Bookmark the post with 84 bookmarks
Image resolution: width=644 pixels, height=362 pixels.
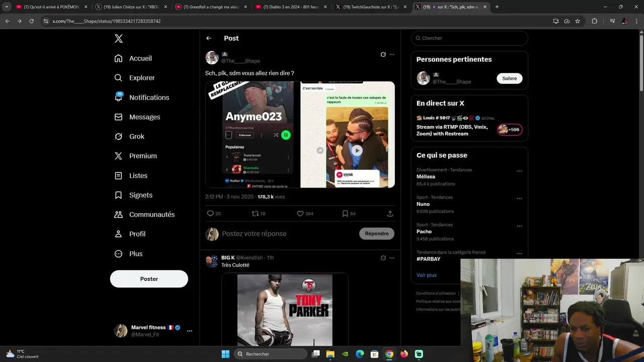pos(345,214)
